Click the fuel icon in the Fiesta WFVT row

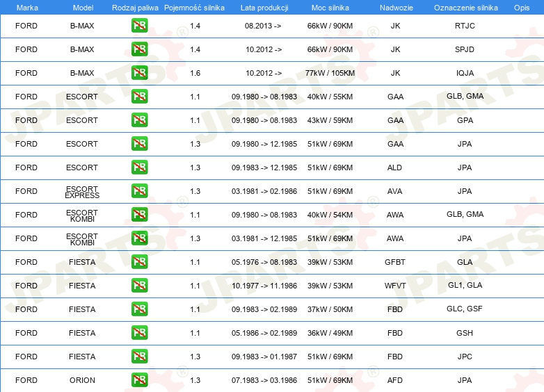(x=139, y=286)
